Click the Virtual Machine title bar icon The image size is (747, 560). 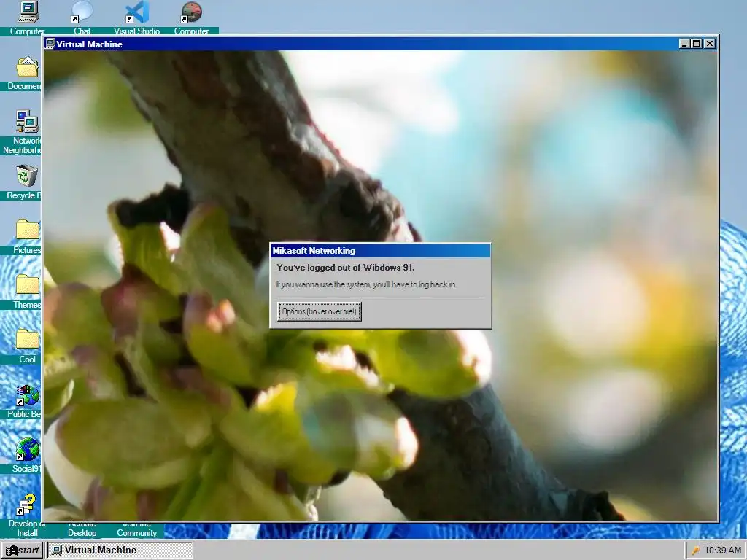click(x=50, y=44)
